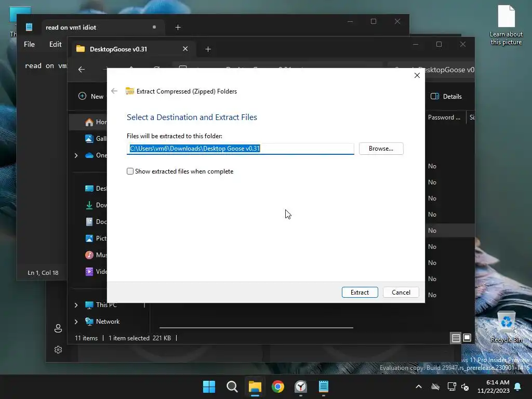Switch Explorer to large thumbnails view
Screen dimensions: 532x399
click(467, 338)
